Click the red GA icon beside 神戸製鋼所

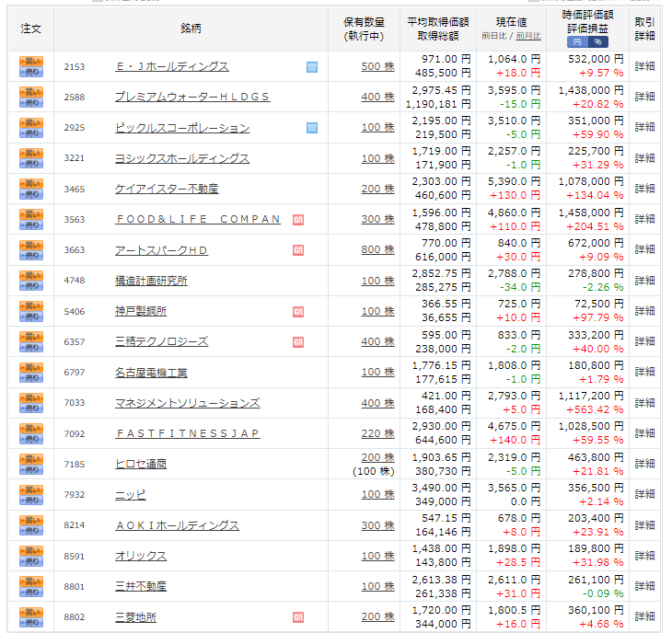point(298,312)
